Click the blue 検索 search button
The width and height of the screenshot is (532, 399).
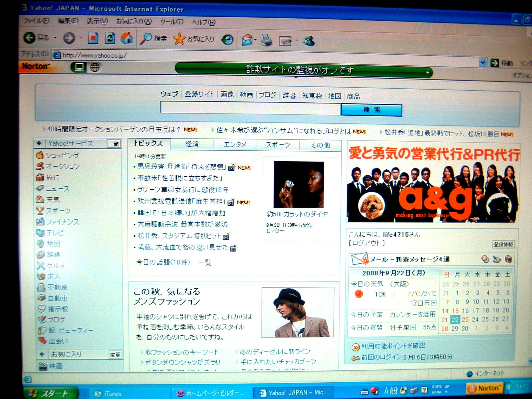(x=371, y=110)
